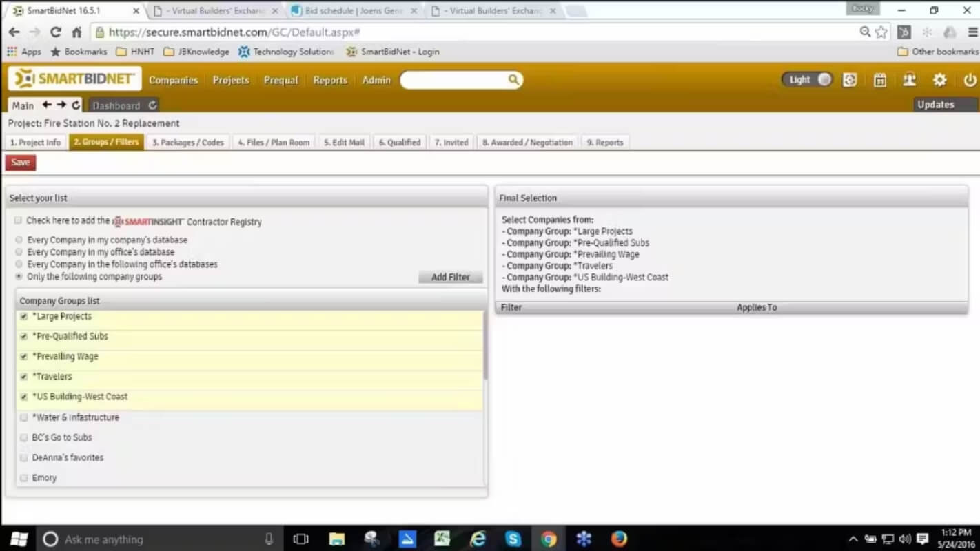Screen dimensions: 980x551
Task: Open the JBKnowledge bookmarks folder
Action: [196, 52]
